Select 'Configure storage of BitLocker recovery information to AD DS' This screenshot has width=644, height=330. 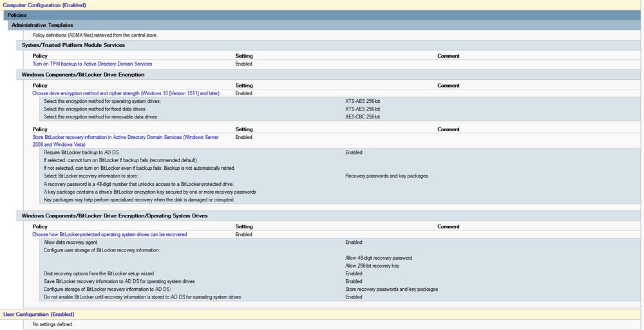pos(107,289)
